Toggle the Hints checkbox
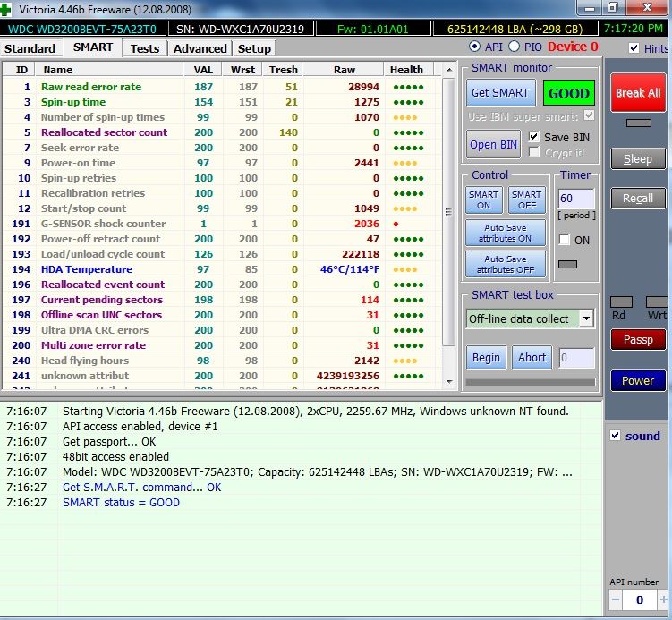672x620 pixels. [634, 48]
